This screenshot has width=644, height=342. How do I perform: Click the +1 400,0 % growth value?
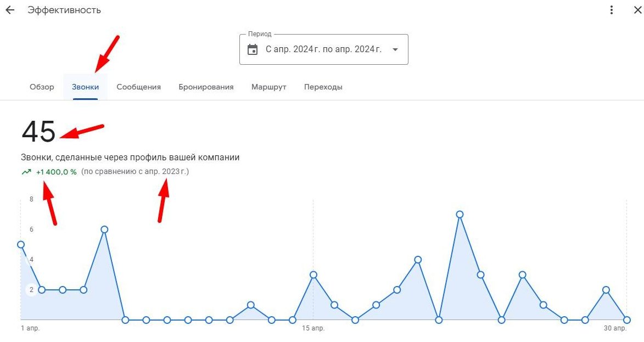56,172
